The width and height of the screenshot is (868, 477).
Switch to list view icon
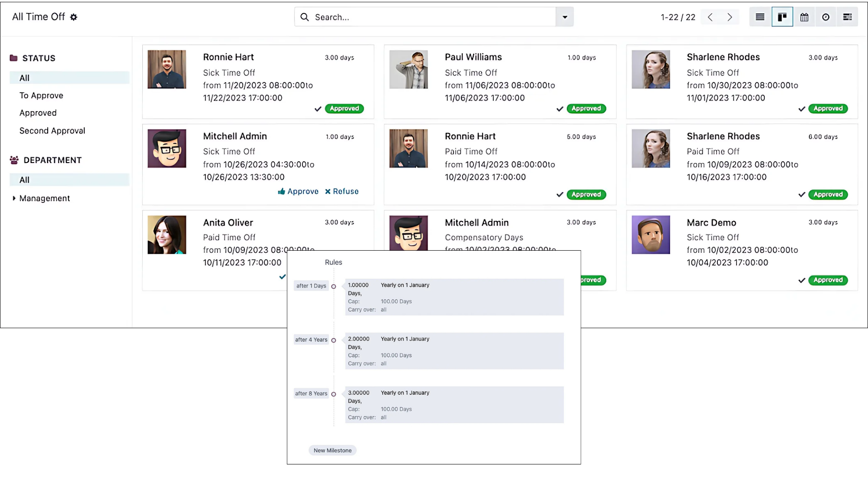[x=760, y=17]
